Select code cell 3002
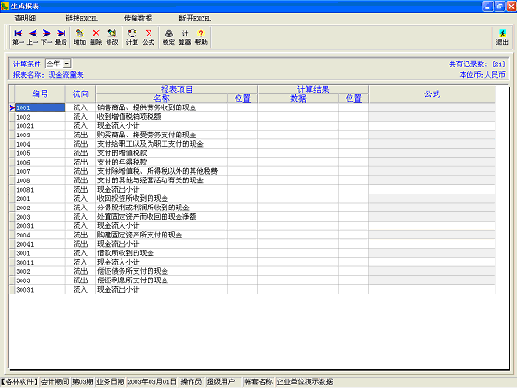517x388 pixels. click(x=40, y=272)
